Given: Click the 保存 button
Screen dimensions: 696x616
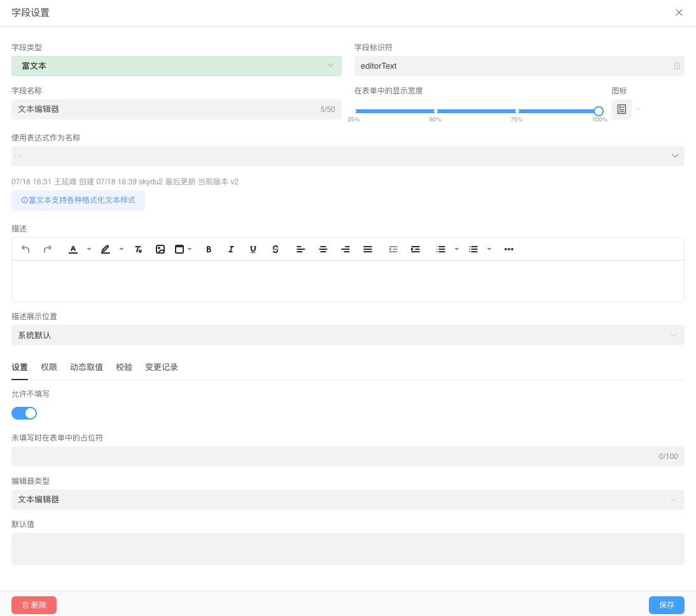Looking at the screenshot, I should (666, 605).
